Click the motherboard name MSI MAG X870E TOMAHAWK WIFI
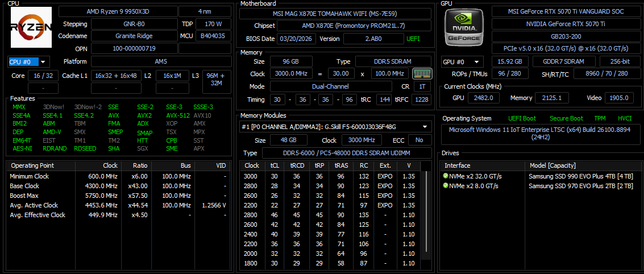The height and width of the screenshot is (274, 644). click(335, 14)
